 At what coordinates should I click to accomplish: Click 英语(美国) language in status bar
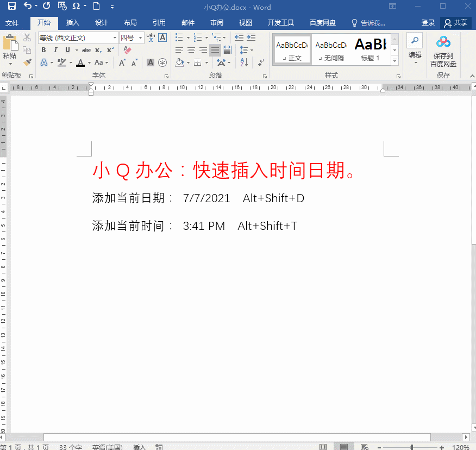(x=107, y=447)
